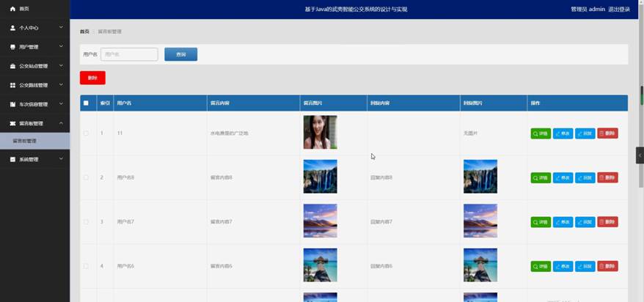Viewport: 644px width, 302px height.
Task: Click the 系统管理 sidebar icon
Action: point(12,159)
